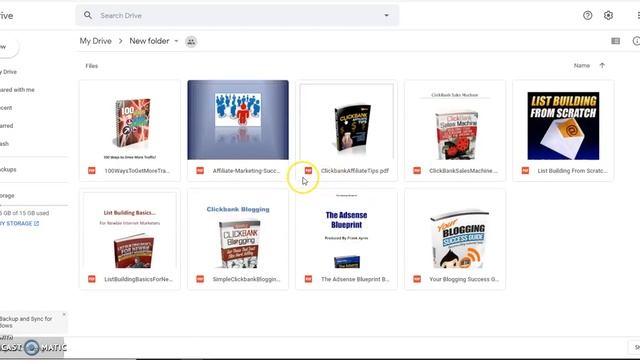640x360 pixels.
Task: Click PDF icon of Your Blogging Success
Action: point(417,279)
